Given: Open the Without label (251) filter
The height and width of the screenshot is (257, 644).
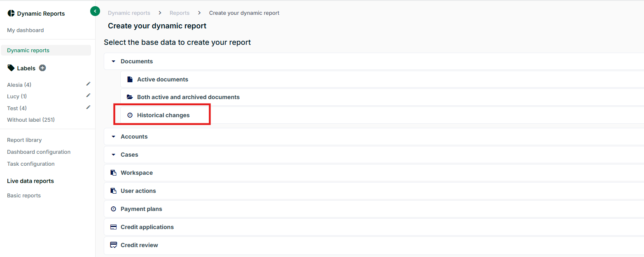Looking at the screenshot, I should (x=30, y=120).
